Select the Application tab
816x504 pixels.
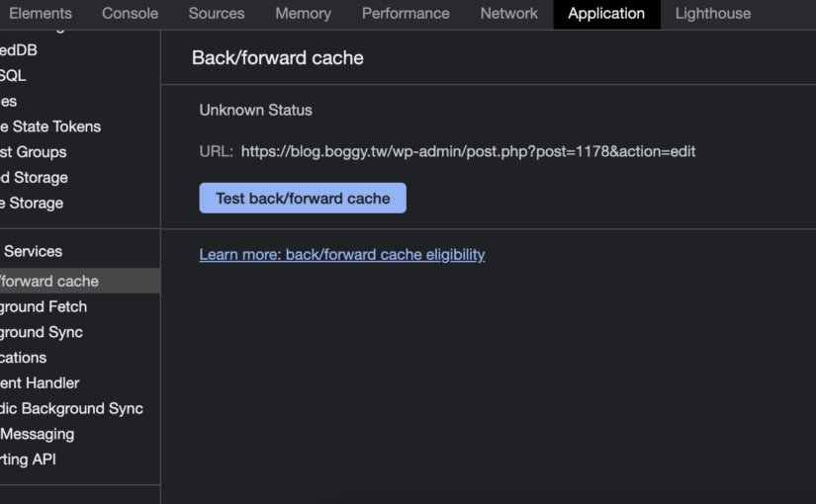606,14
